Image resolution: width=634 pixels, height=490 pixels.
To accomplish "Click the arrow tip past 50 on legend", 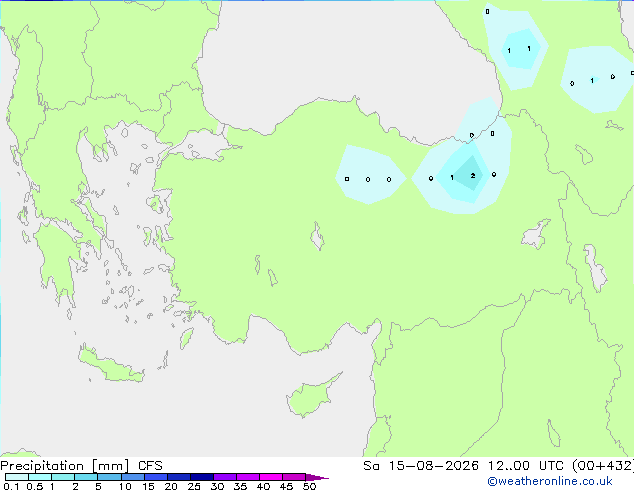I will (317, 477).
